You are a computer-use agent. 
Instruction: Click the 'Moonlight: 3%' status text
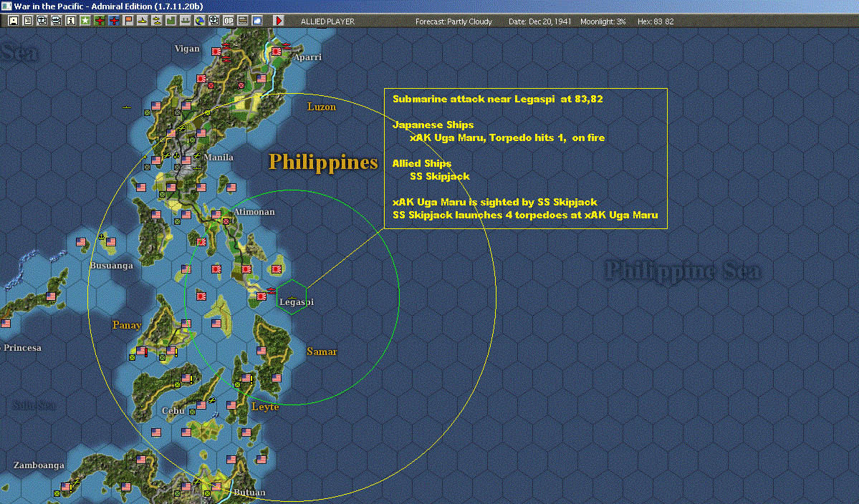click(603, 21)
